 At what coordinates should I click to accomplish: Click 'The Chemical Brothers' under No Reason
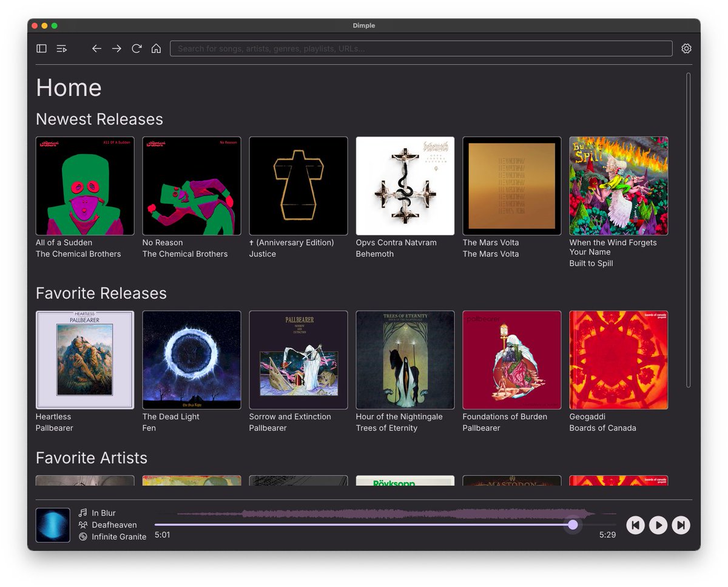click(185, 254)
